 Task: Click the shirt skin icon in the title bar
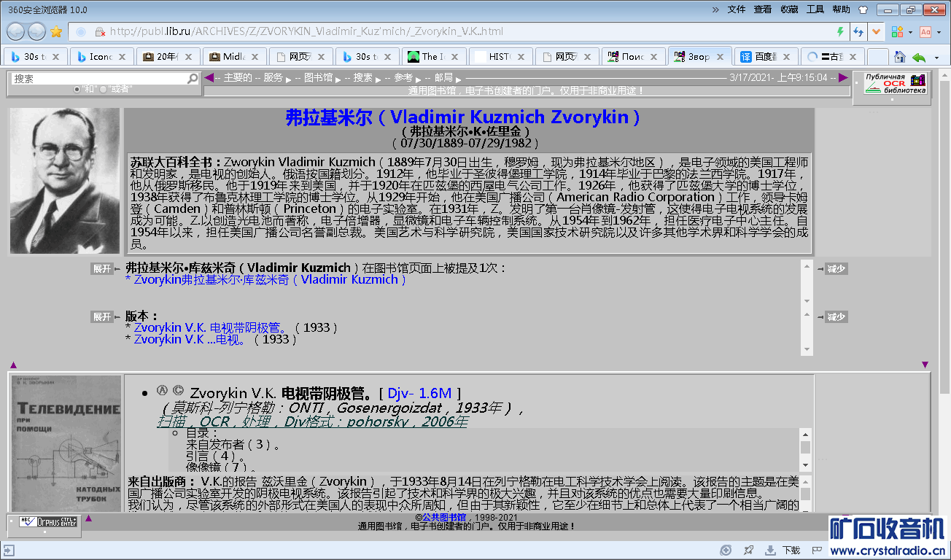[863, 9]
